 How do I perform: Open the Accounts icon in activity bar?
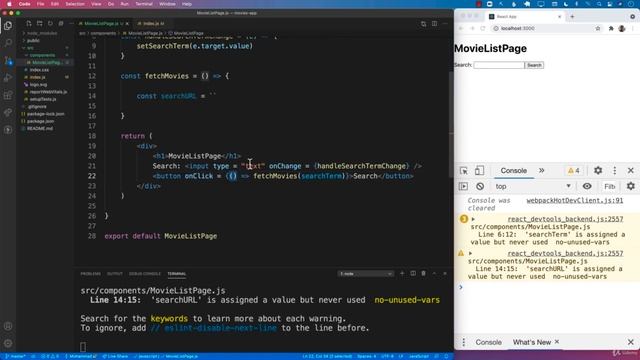[8, 326]
